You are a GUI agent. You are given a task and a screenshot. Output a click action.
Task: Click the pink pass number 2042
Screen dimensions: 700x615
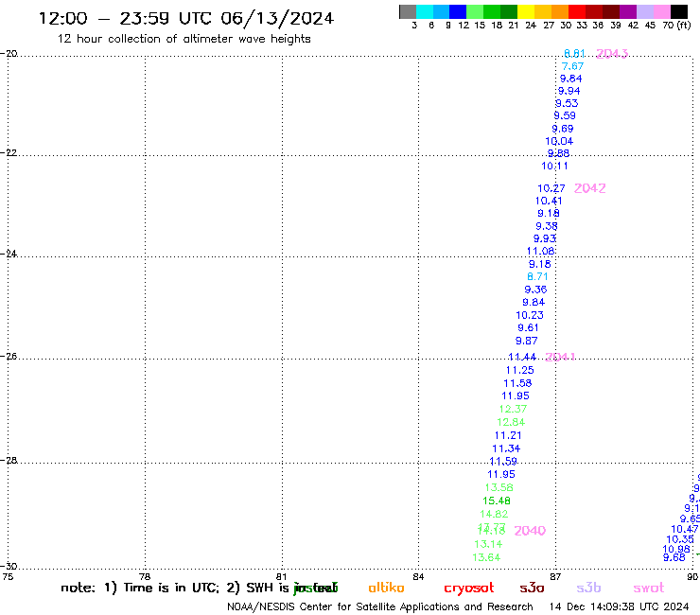point(589,188)
